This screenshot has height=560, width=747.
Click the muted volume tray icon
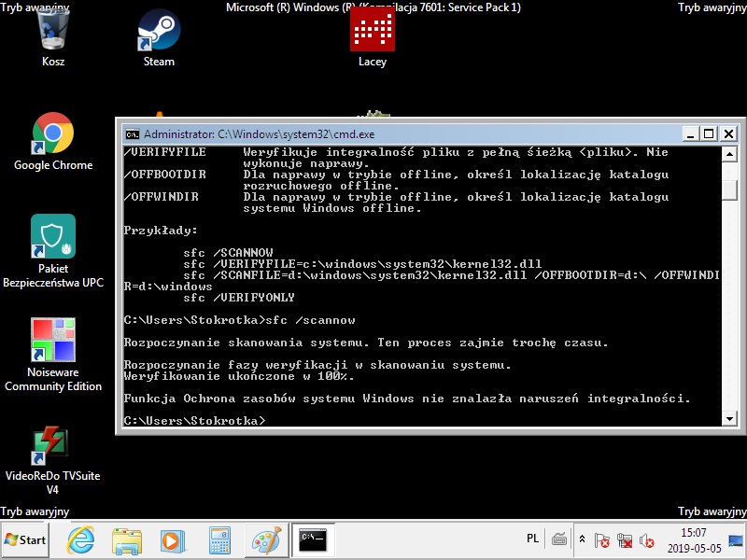click(x=645, y=539)
